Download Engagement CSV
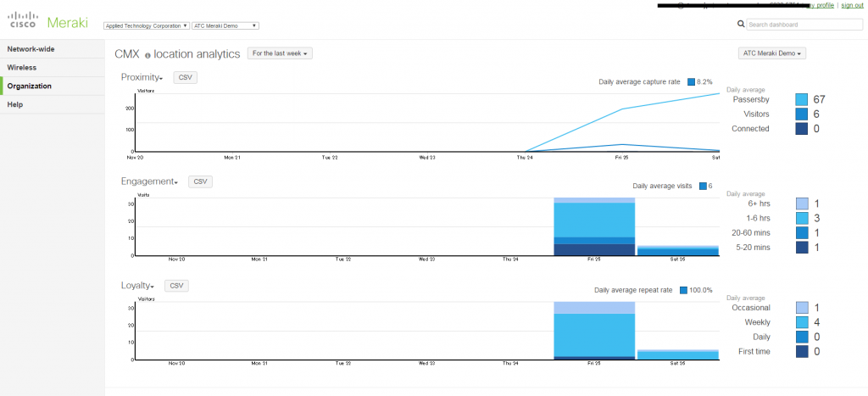Viewport: 868px width, 396px height. (x=200, y=181)
